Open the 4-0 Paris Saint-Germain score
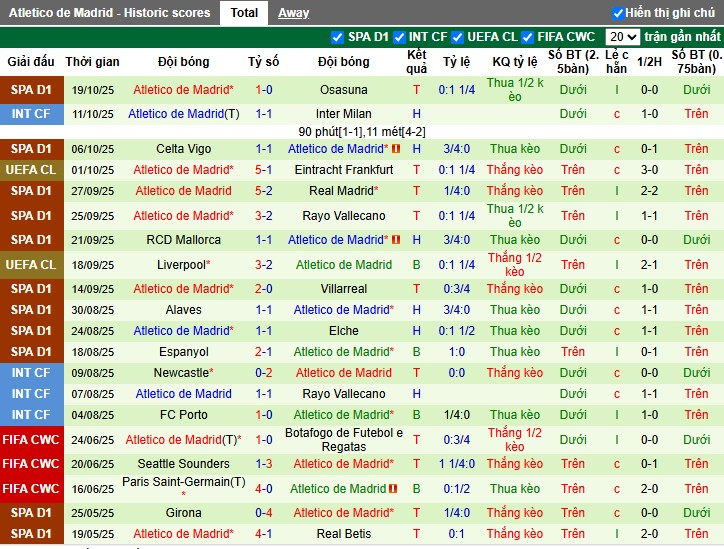 [x=264, y=489]
